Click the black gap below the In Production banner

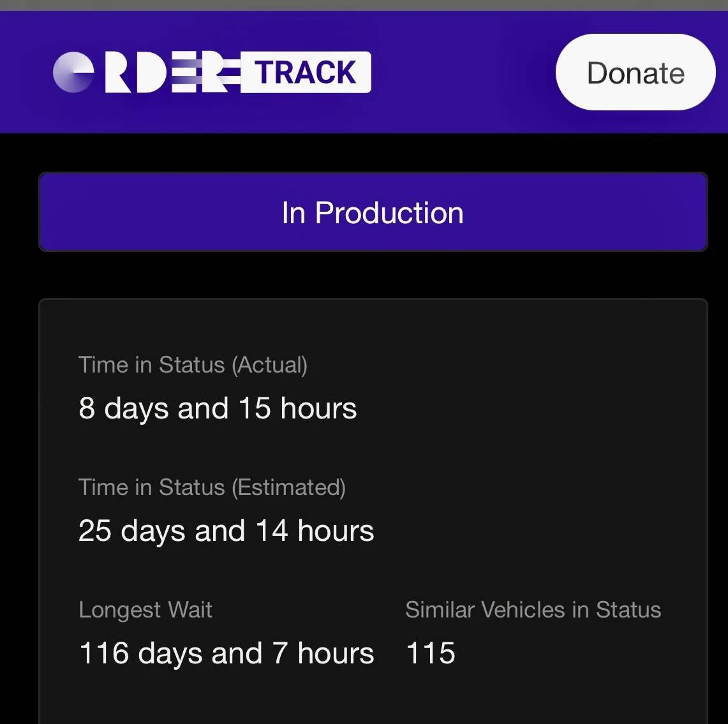(364, 274)
